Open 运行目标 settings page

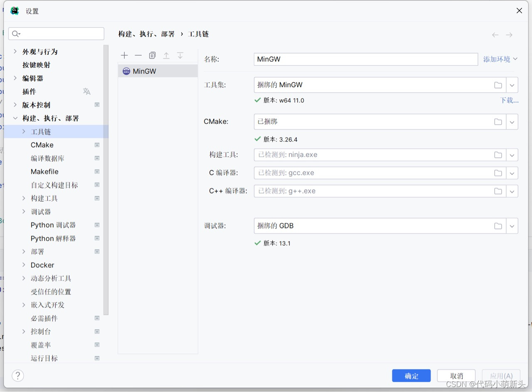(44, 358)
